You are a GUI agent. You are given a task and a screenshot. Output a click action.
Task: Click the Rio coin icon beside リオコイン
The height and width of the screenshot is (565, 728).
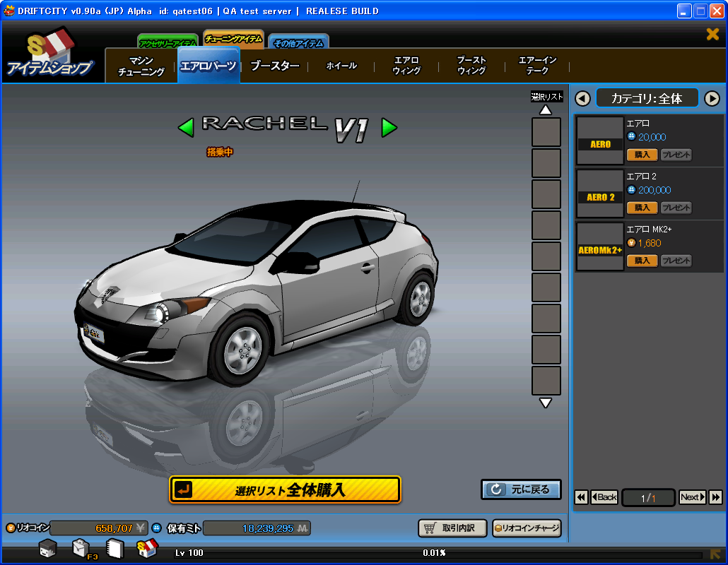coord(10,528)
